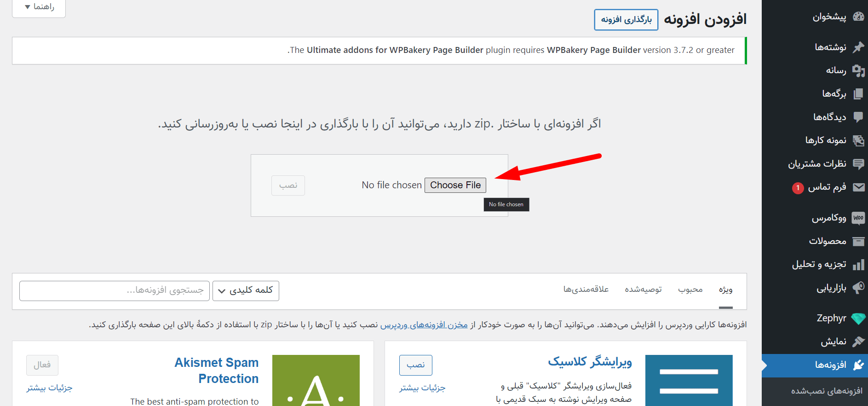This screenshot has height=406, width=868.
Task: Install (نصب) the Classic Editor plugin
Action: 416,365
